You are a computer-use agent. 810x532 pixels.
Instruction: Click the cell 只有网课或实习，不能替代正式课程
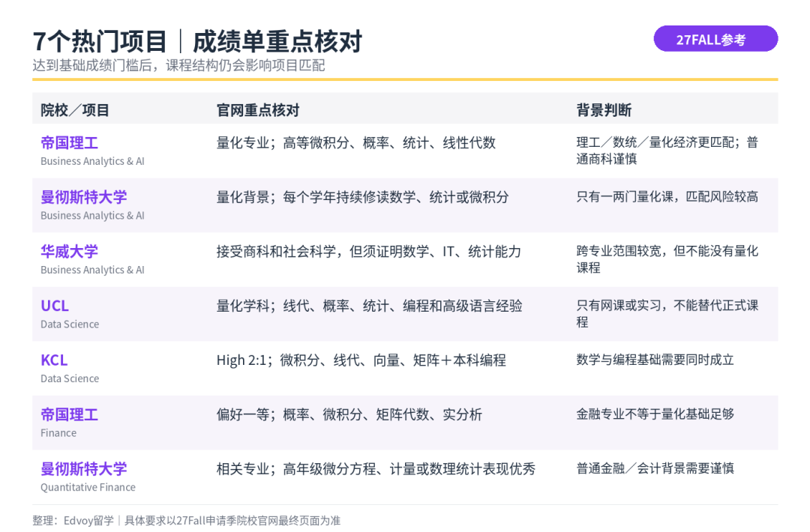point(667,314)
